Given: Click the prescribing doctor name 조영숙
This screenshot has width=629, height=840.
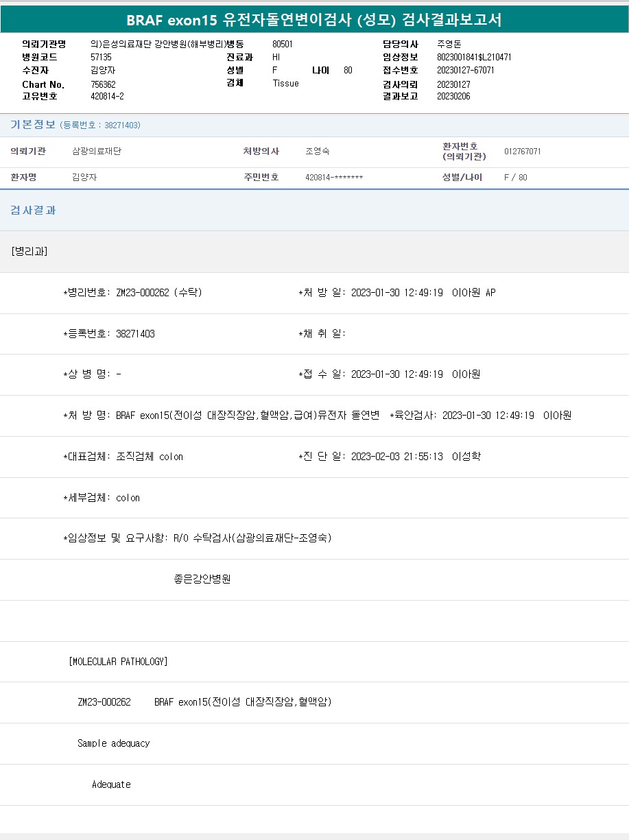Looking at the screenshot, I should 317,152.
